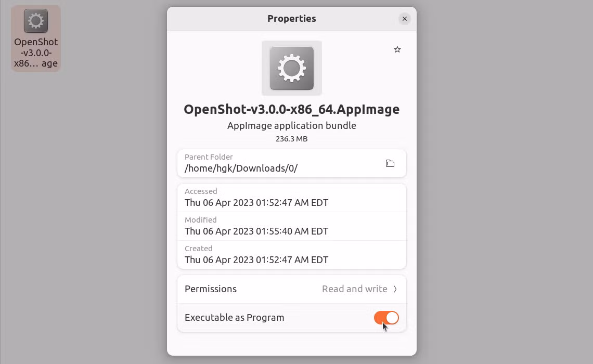Viewport: 593px width, 364px height.
Task: Select the Accessed timestamp row
Action: click(x=292, y=198)
